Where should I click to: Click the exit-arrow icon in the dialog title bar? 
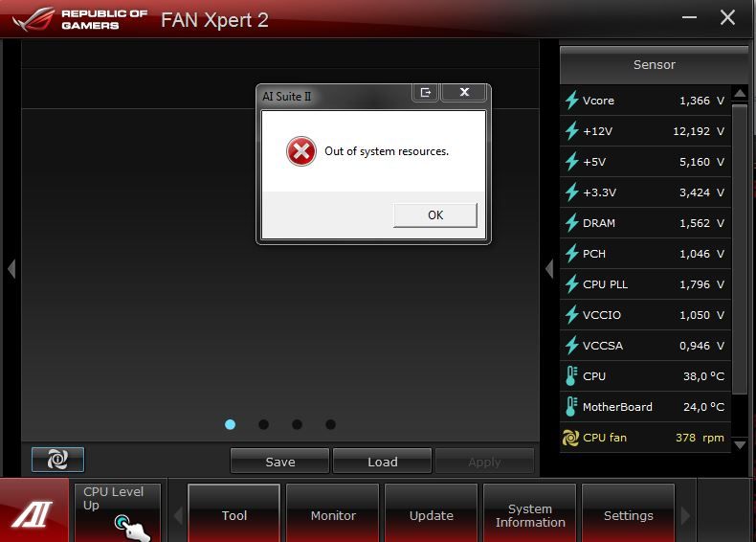click(425, 92)
